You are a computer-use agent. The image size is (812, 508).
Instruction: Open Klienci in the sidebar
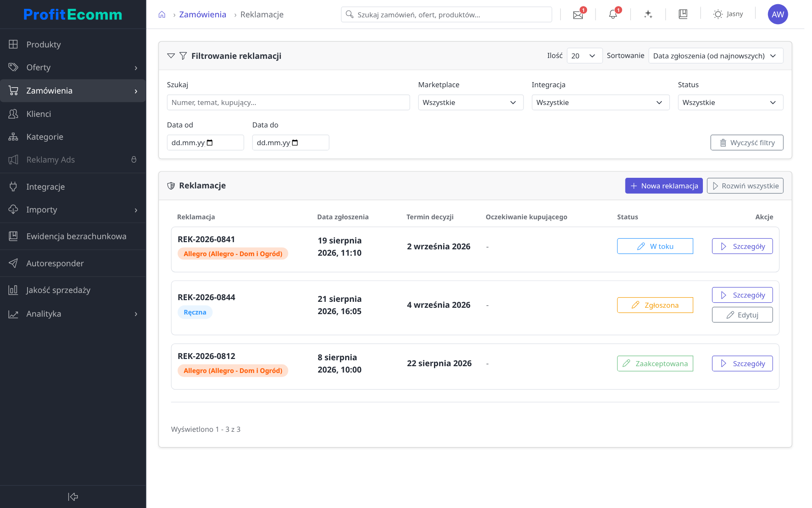[73, 114]
